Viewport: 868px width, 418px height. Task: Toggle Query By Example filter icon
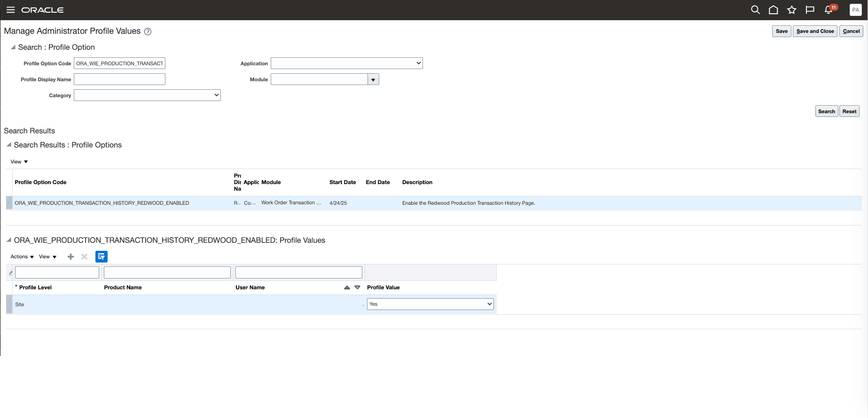pos(102,256)
